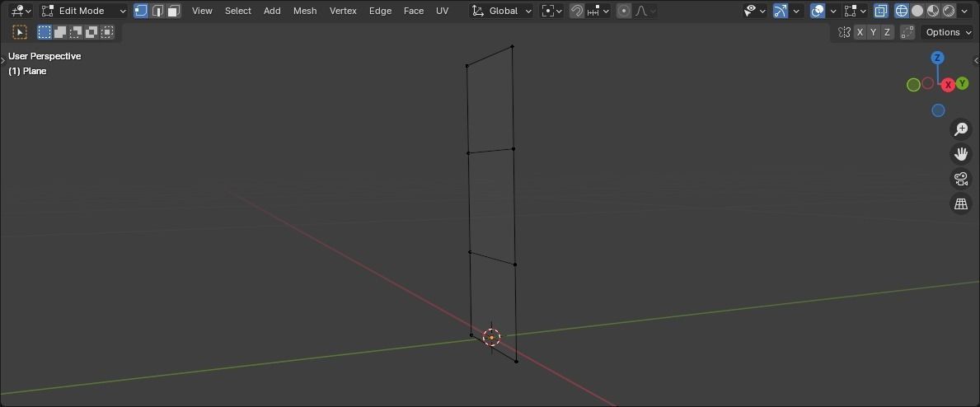980x407 pixels.
Task: Toggle Z axis mirror
Action: [887, 32]
